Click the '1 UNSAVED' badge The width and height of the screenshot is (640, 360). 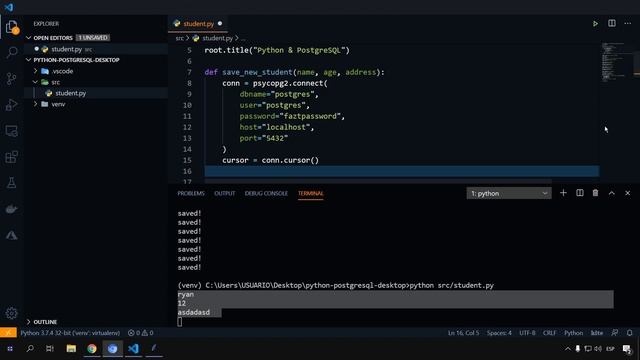point(93,38)
